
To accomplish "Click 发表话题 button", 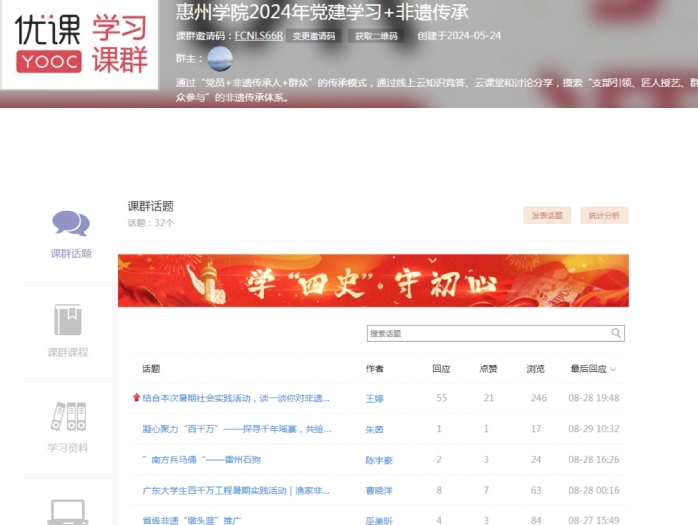I will point(547,215).
